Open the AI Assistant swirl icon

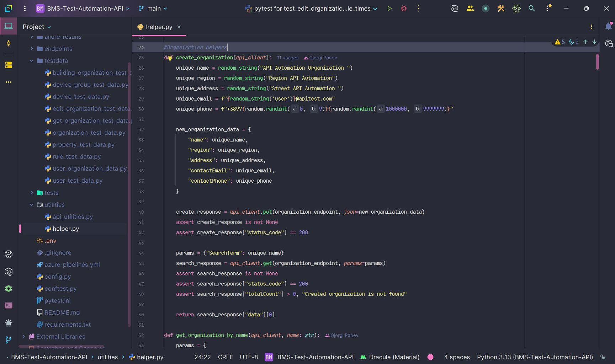point(455,8)
